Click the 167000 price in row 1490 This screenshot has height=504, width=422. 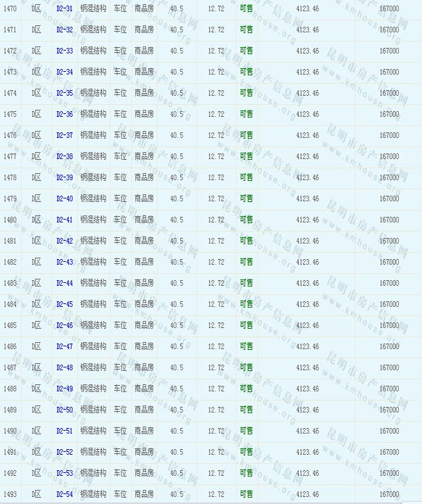(388, 431)
